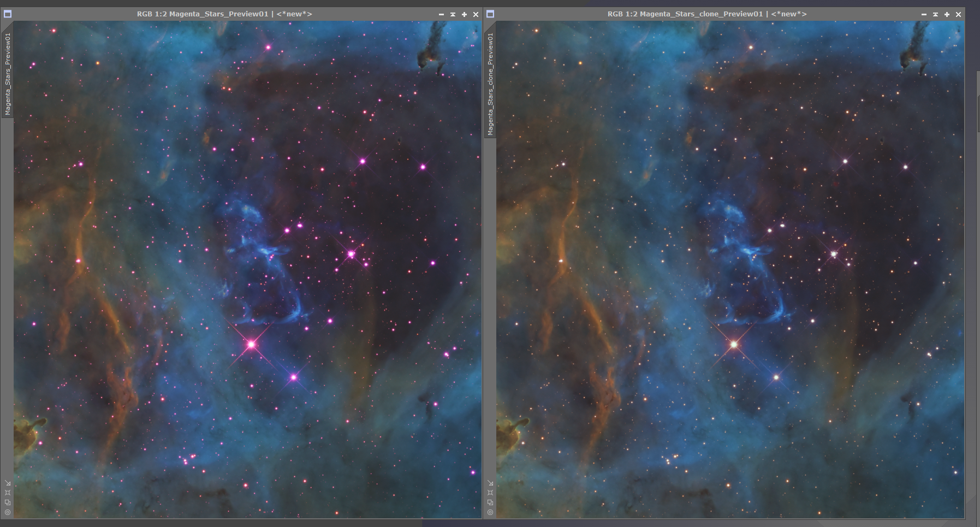980x527 pixels.
Task: Click the zoom-to-fit square icon in the clone preview window
Action: click(x=490, y=493)
